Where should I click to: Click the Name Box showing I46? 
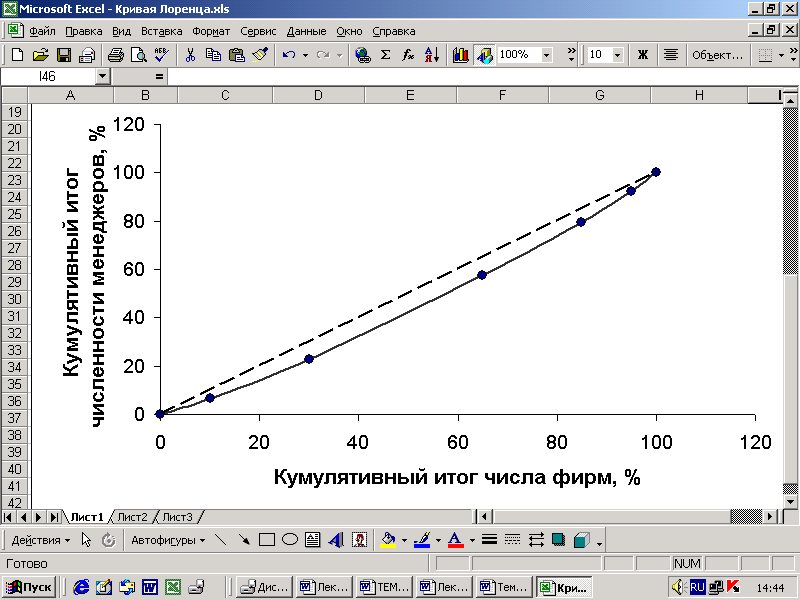48,77
